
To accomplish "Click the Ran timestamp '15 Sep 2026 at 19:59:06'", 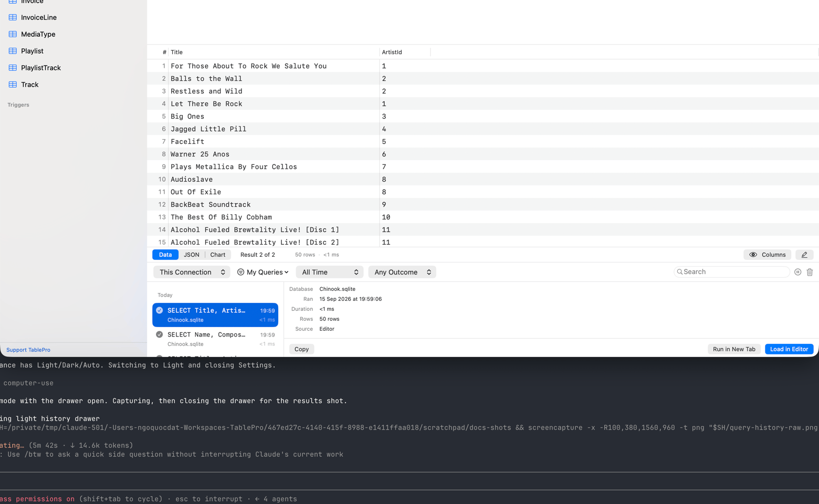I will tap(351, 299).
